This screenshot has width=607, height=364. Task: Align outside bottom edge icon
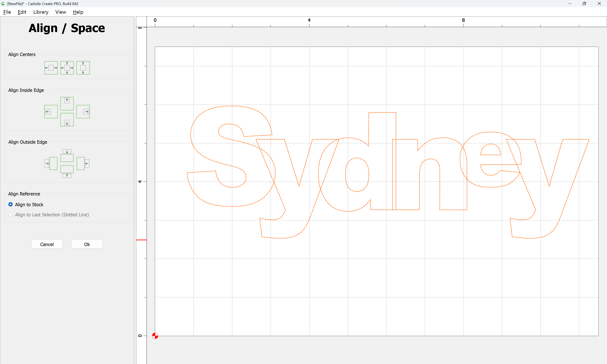coord(67,171)
